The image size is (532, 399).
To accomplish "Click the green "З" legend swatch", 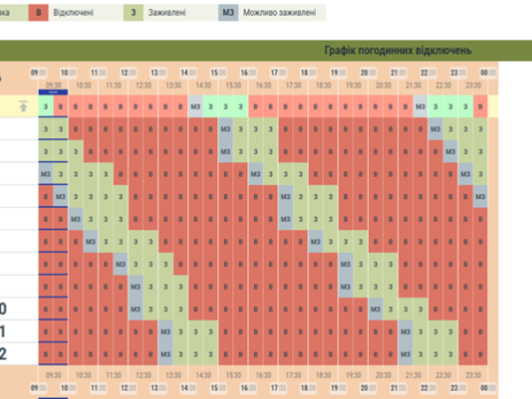I will [133, 14].
